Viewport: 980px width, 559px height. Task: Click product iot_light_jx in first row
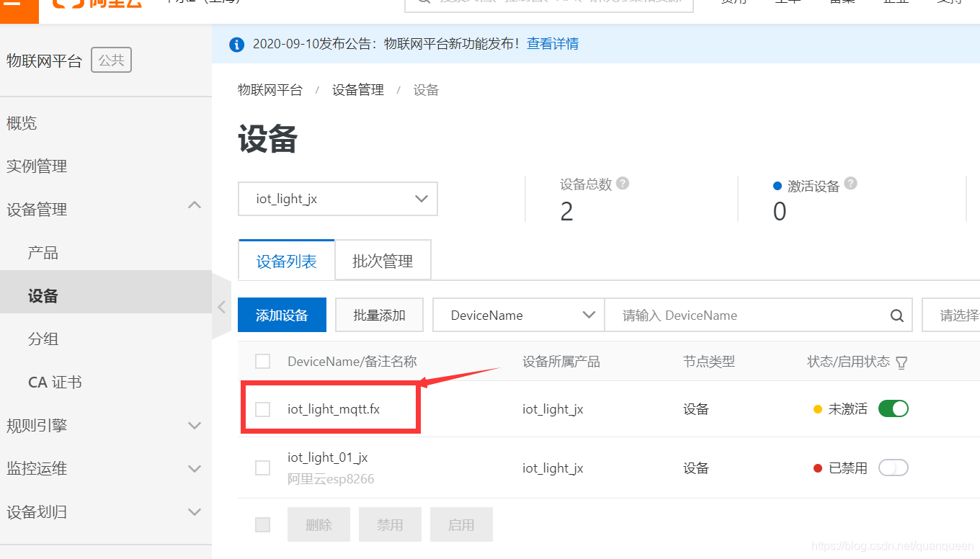[553, 409]
